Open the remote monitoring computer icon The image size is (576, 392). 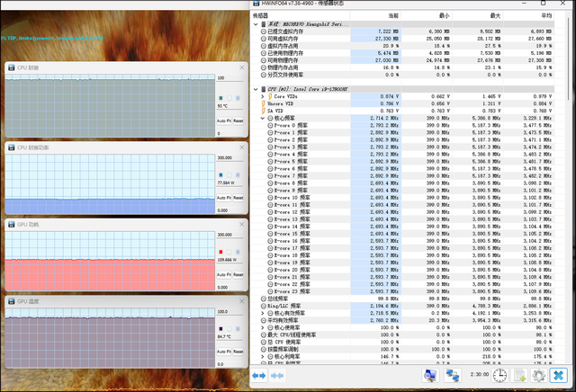pyautogui.click(x=429, y=374)
